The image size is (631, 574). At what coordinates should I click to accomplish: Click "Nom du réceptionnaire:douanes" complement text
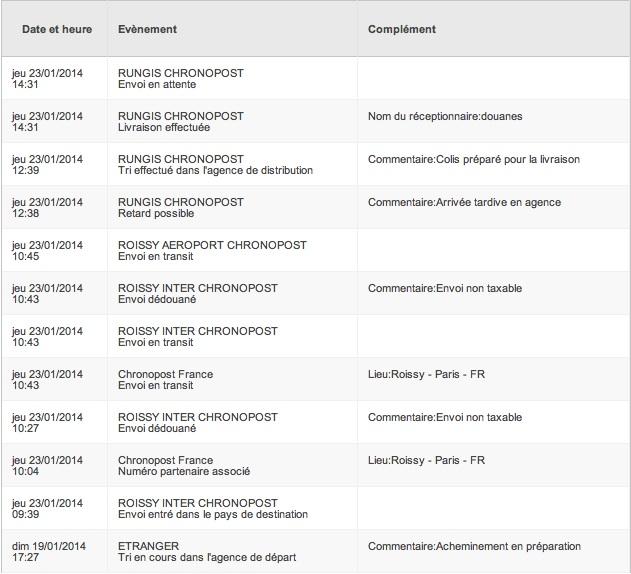tap(445, 116)
